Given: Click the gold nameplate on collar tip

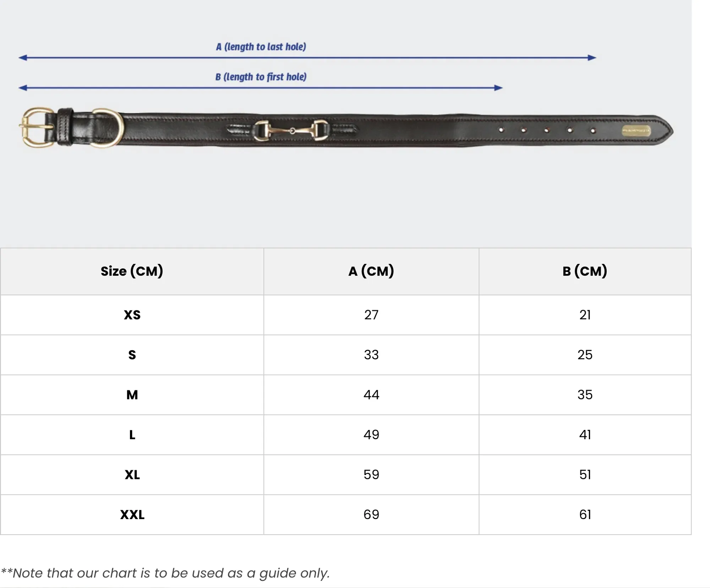Looking at the screenshot, I should click(x=637, y=131).
